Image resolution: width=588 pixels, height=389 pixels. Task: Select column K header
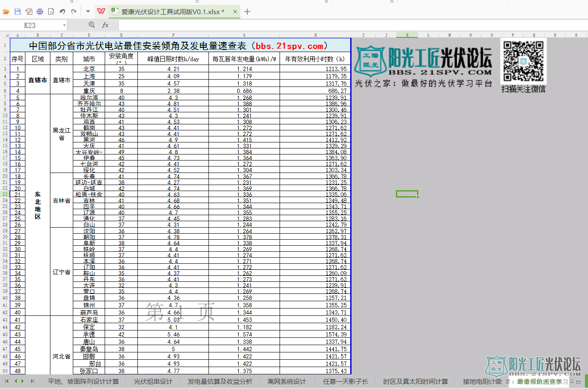click(407, 35)
